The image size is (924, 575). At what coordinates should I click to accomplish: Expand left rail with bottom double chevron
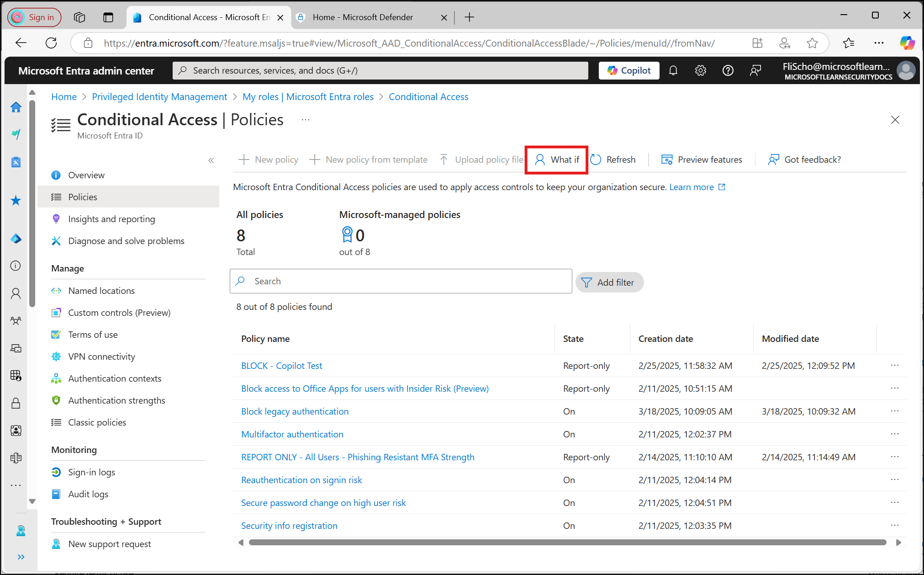pyautogui.click(x=21, y=557)
